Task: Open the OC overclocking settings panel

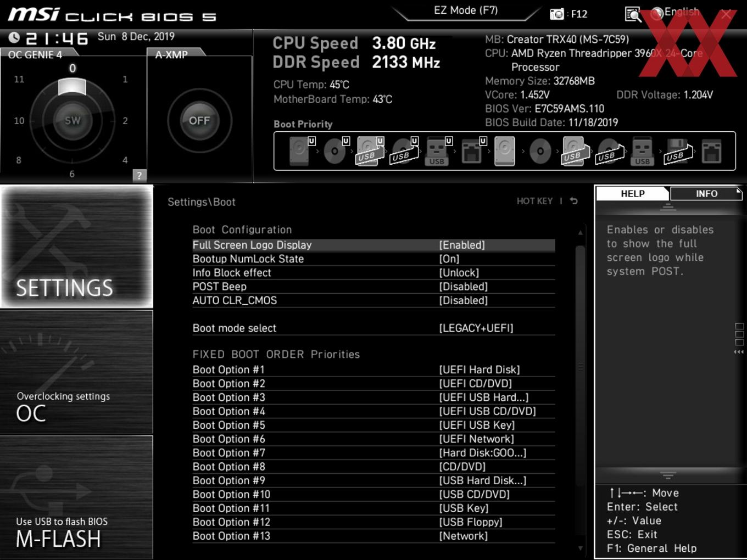Action: 76,372
